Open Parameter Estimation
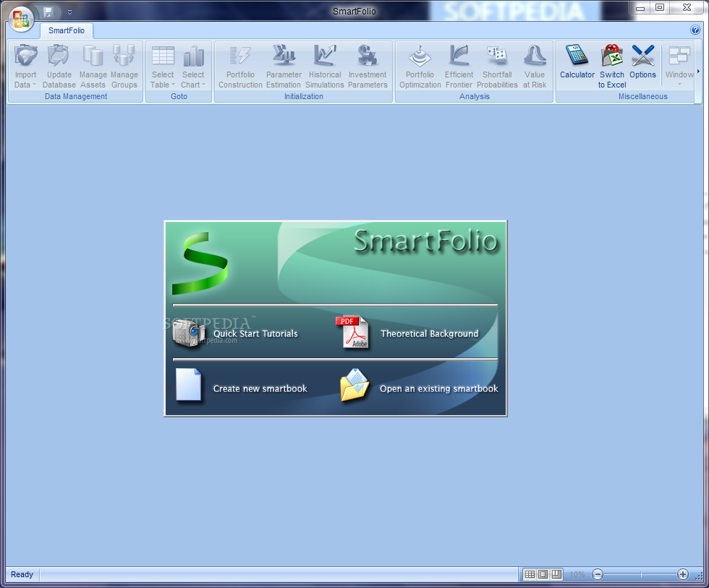The width and height of the screenshot is (709, 588). (x=284, y=67)
